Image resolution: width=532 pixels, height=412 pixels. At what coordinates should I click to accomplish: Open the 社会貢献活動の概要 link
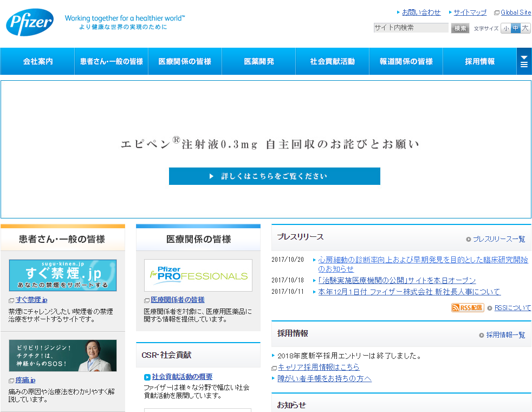[x=182, y=377]
